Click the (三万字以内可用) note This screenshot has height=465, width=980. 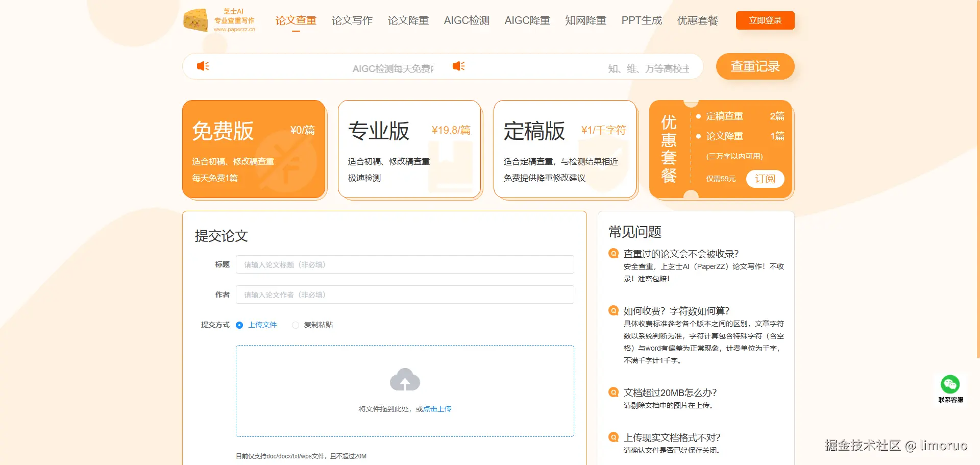(734, 156)
